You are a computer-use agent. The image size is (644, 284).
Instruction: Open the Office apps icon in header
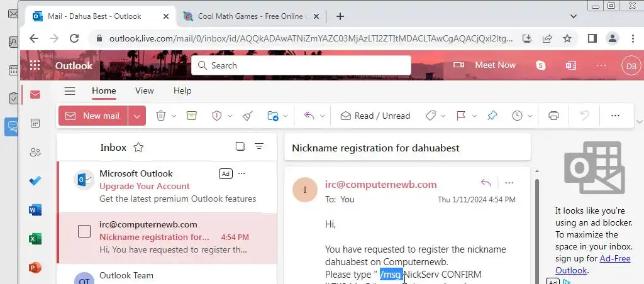coord(571,65)
